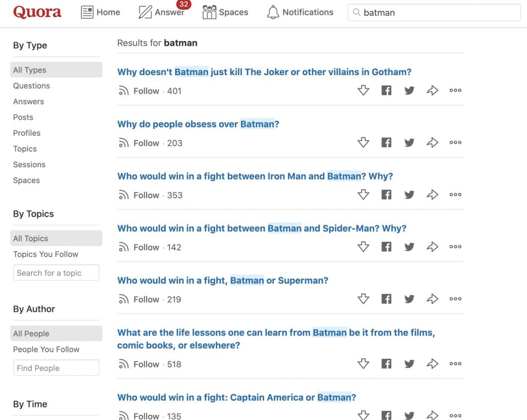Downvote the 'Why do people obsess over Batman?' question
Viewport: 527px width, 420px height.
click(x=363, y=143)
